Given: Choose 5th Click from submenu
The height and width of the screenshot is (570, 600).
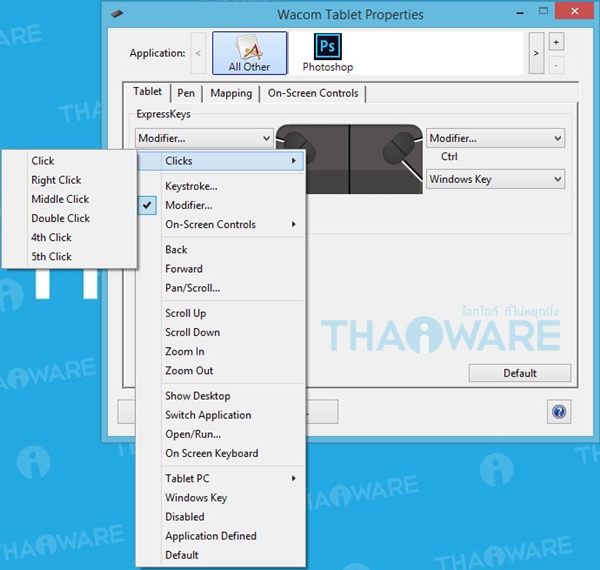Looking at the screenshot, I should point(70,257).
